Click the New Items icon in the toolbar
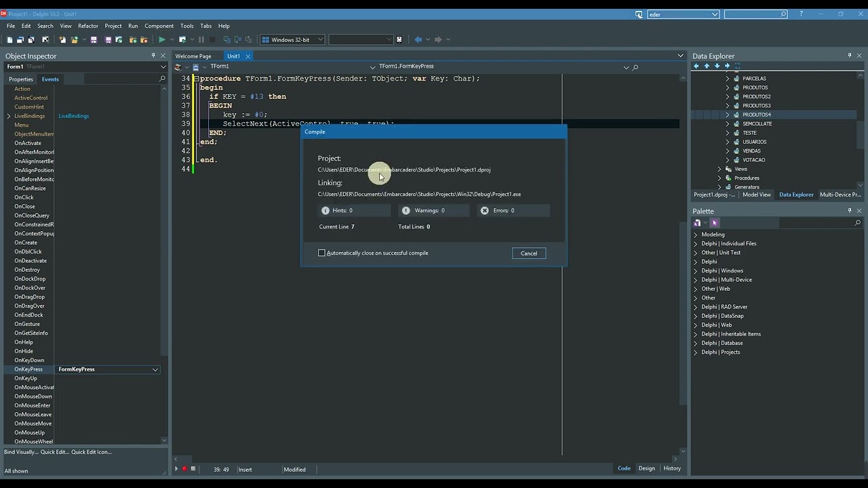Image resolution: width=868 pixels, height=488 pixels. [x=62, y=39]
